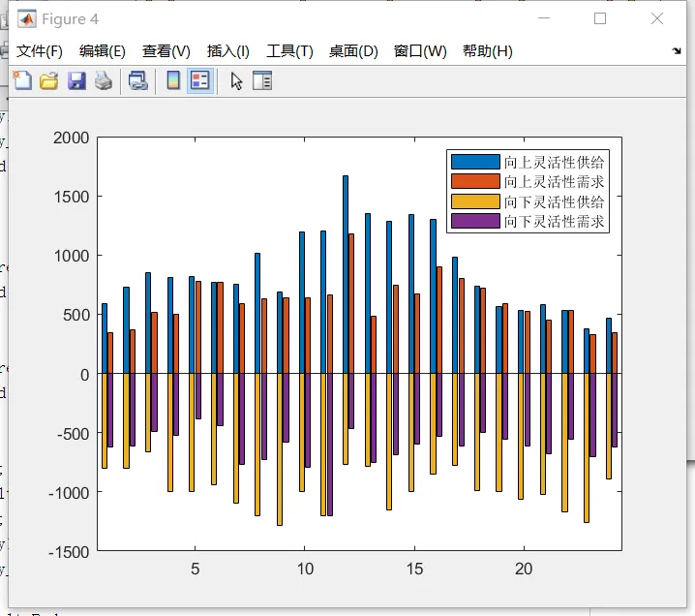Image resolution: width=695 pixels, height=616 pixels.
Task: Open the 插入(I) menu
Action: point(228,51)
